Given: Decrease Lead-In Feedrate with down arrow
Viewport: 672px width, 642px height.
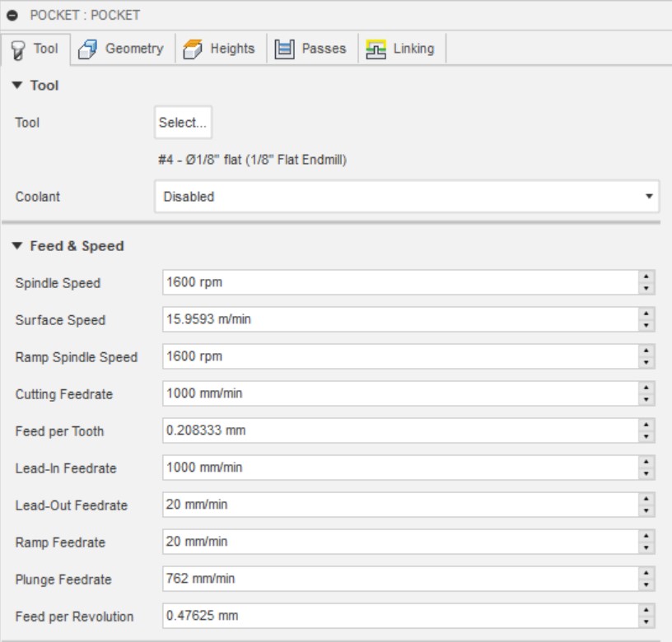Looking at the screenshot, I should point(646,474).
